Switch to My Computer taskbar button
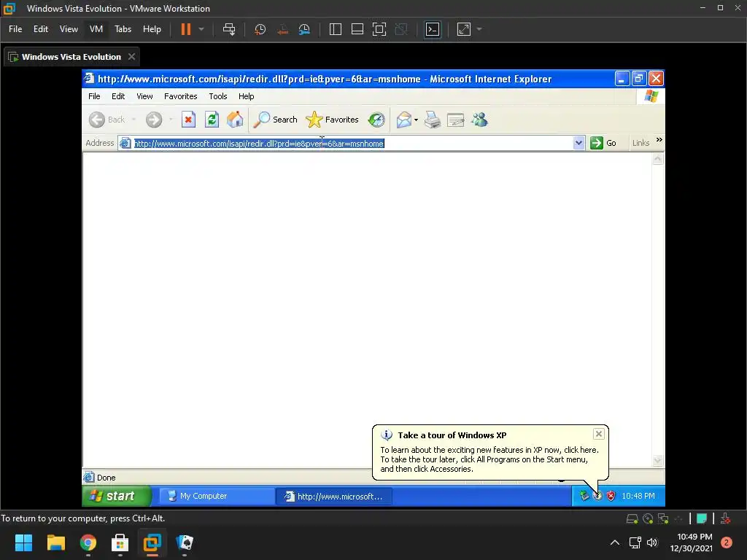The image size is (747, 560). [x=215, y=496]
